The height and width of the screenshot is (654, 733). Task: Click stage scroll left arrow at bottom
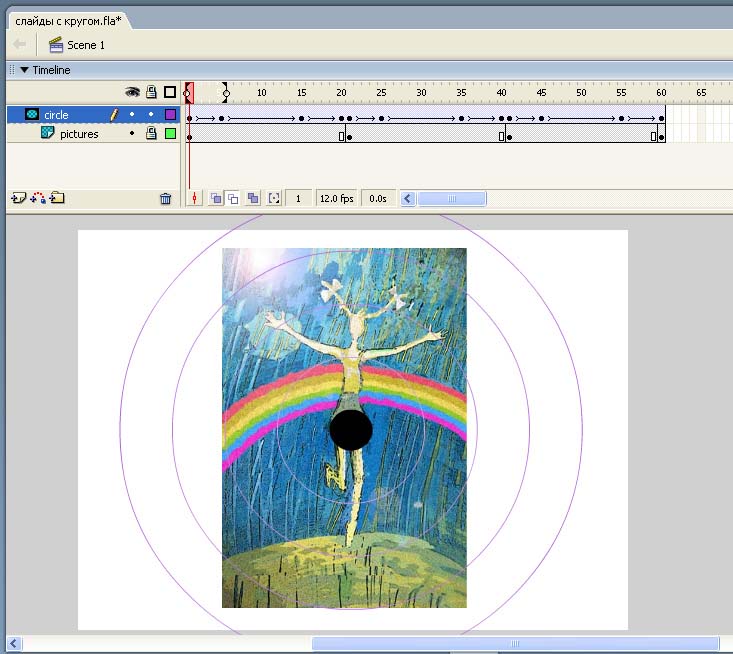point(14,644)
